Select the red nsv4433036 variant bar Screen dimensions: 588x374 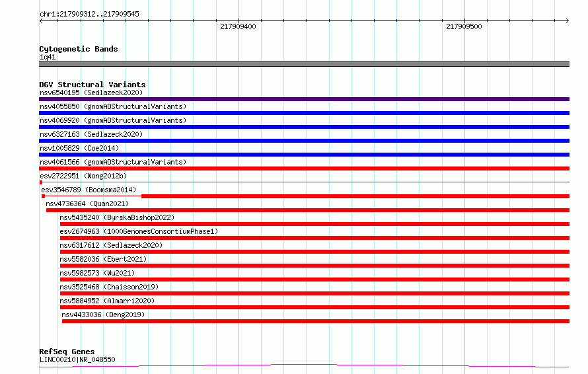[316, 321]
